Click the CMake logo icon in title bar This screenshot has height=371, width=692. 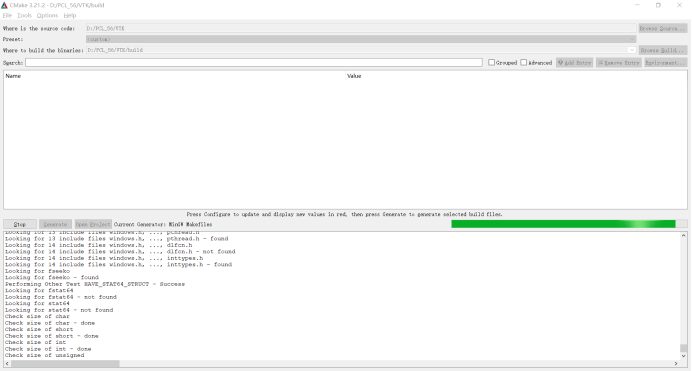point(4,5)
